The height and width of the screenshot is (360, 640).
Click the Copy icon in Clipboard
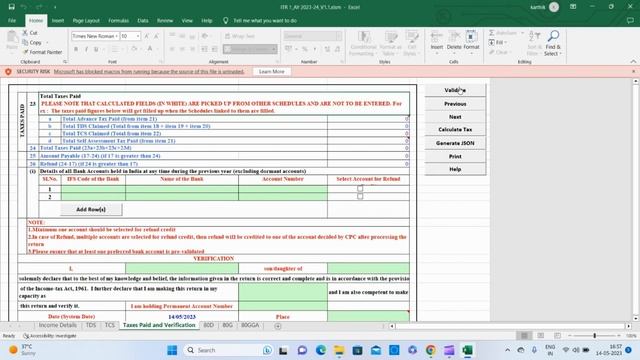coord(25,42)
